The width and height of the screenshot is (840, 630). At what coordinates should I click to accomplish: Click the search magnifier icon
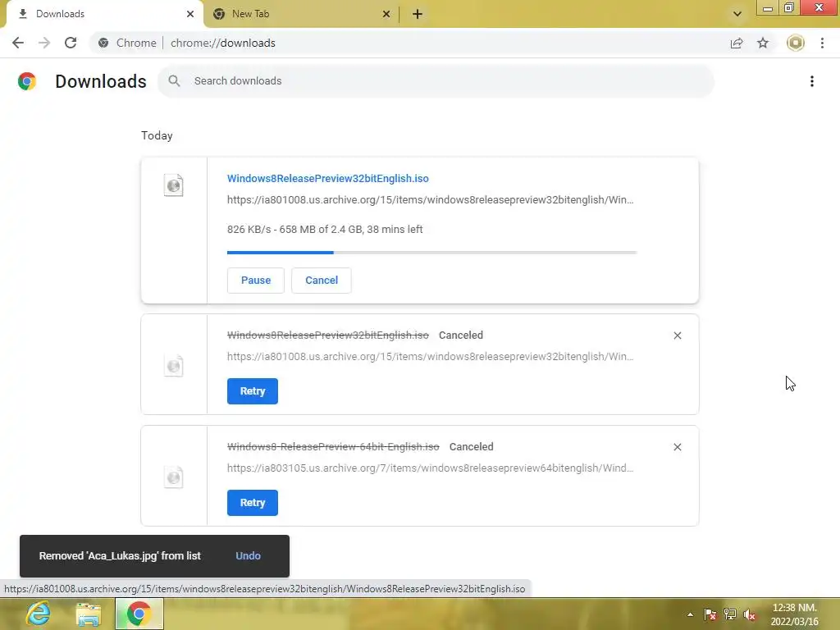[174, 81]
